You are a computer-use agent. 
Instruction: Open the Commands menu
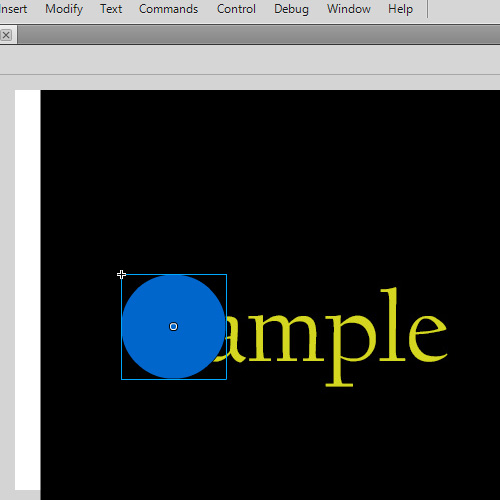point(168,9)
